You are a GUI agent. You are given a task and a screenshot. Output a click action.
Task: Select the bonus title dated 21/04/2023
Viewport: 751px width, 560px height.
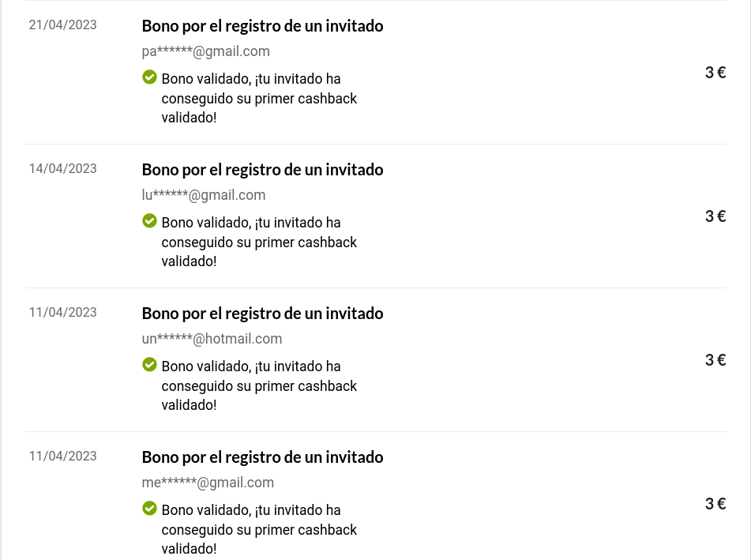pos(262,25)
